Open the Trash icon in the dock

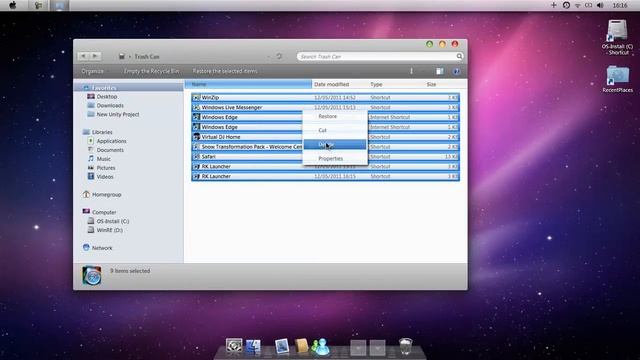click(x=405, y=346)
